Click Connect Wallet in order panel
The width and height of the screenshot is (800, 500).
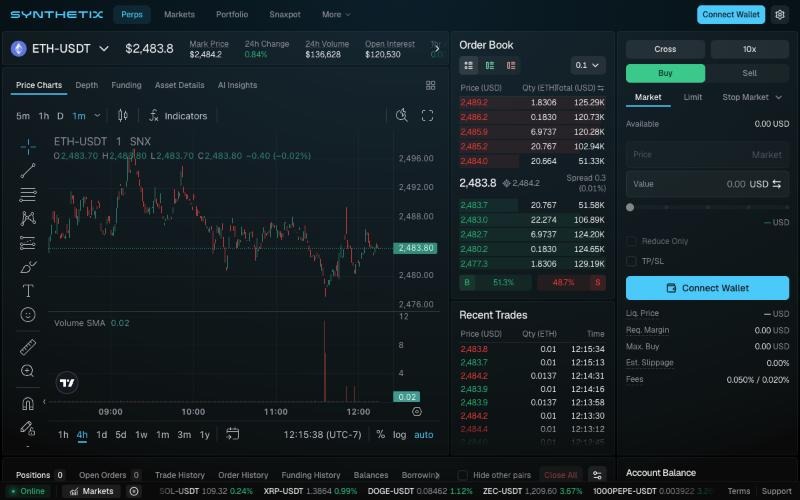coord(707,288)
